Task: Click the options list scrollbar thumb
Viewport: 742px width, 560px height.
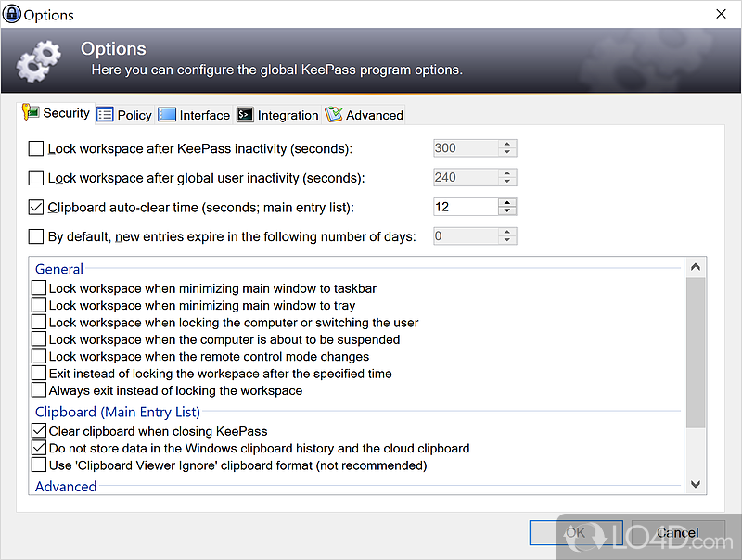Action: click(696, 352)
